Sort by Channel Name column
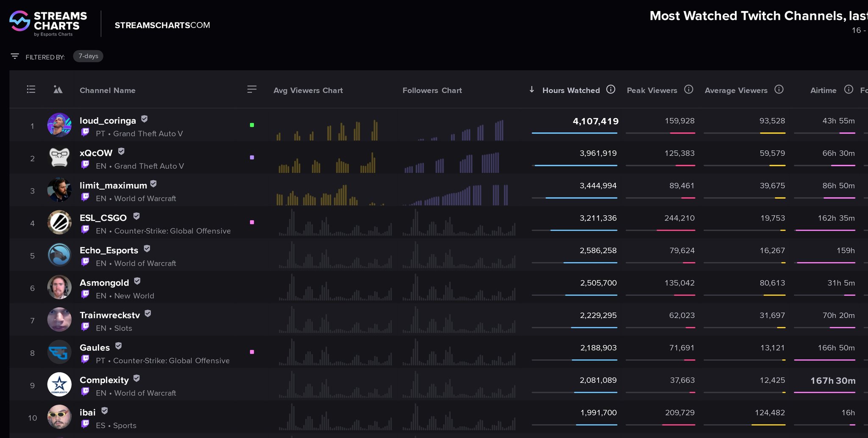Image resolution: width=868 pixels, height=438 pixels. click(x=108, y=90)
